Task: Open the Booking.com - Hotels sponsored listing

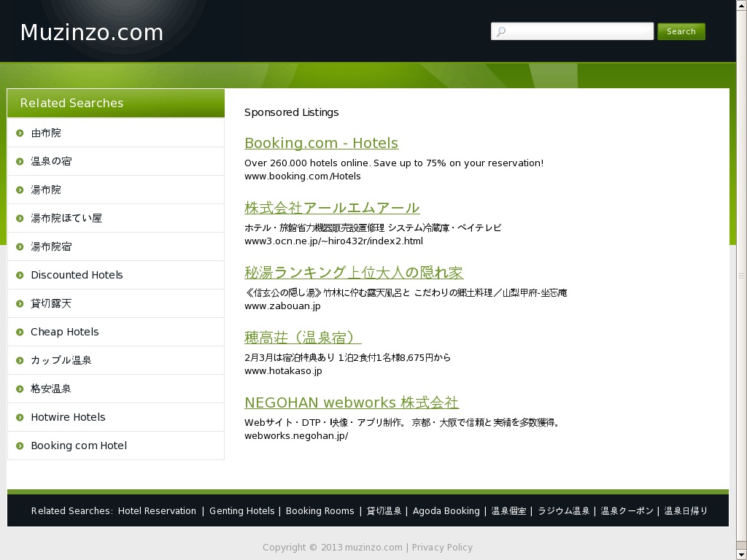Action: (322, 143)
